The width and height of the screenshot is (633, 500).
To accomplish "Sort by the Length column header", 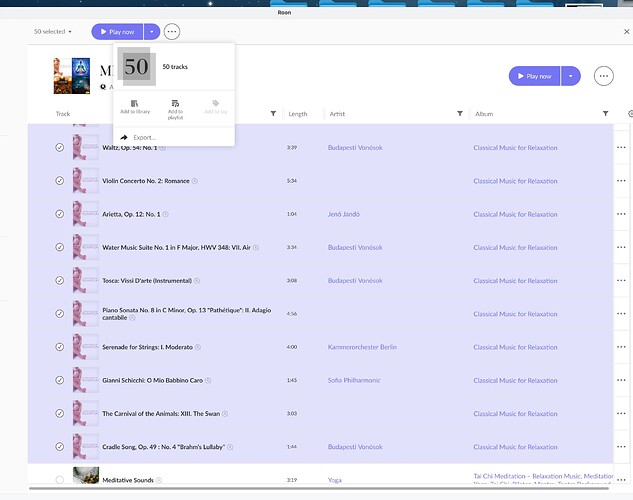I will pos(298,114).
